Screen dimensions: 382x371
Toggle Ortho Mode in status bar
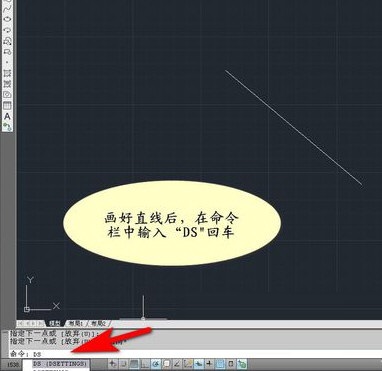145,364
